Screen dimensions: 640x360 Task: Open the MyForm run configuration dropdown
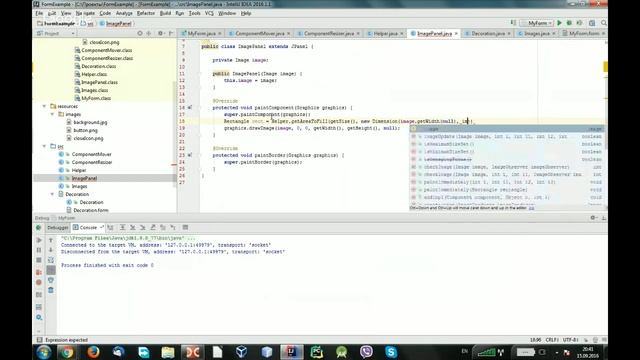[x=537, y=23]
